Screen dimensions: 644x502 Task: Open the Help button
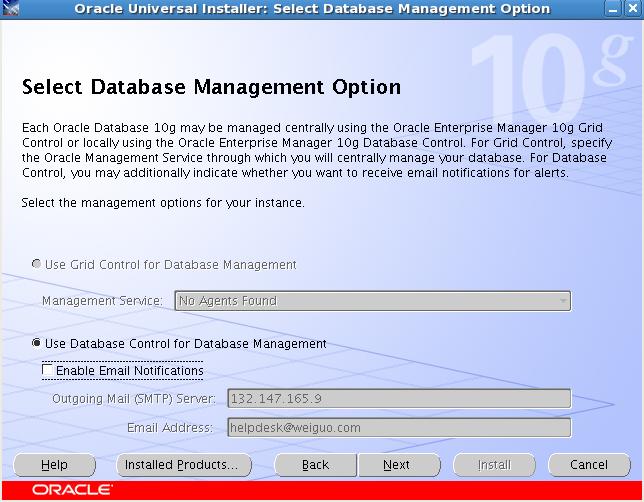[54, 465]
